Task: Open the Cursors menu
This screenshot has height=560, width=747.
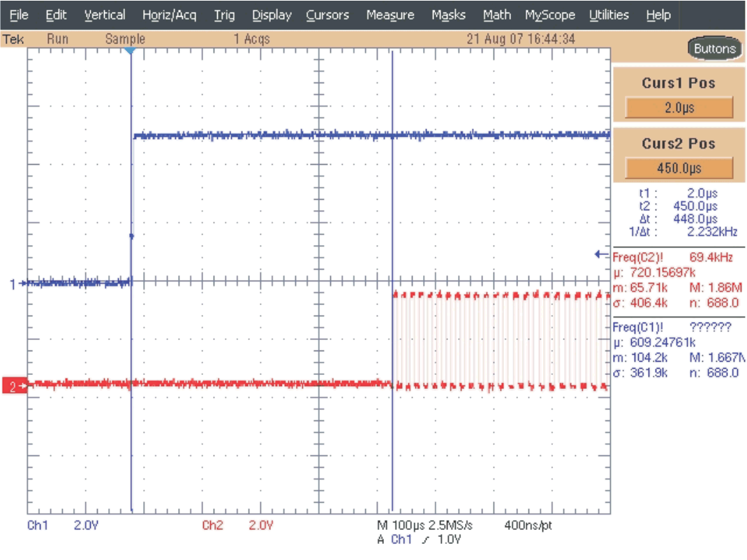Action: (x=327, y=13)
